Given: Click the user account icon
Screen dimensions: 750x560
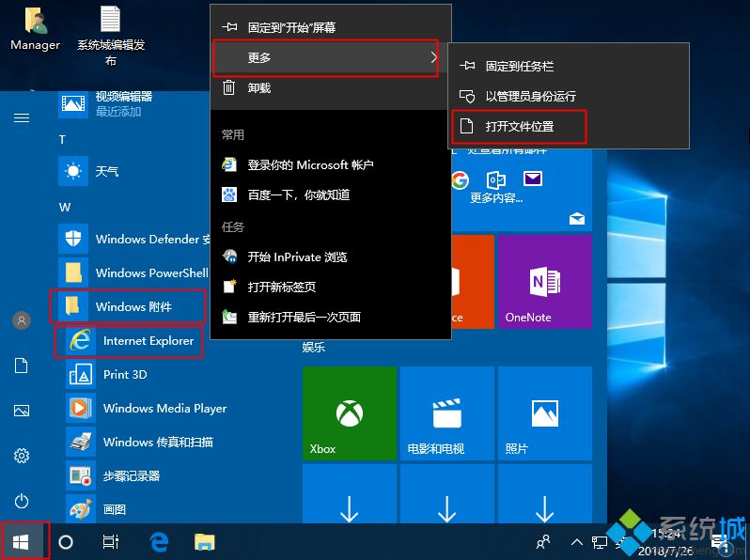Looking at the screenshot, I should [x=22, y=320].
